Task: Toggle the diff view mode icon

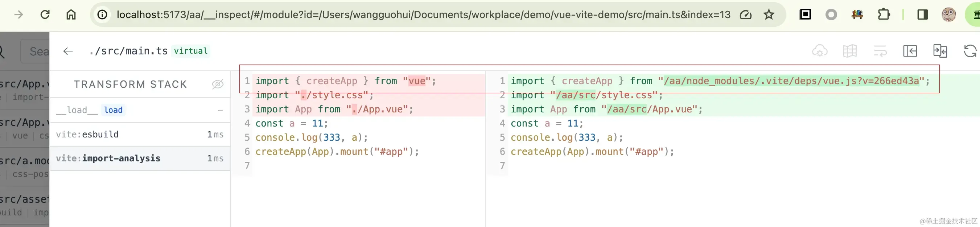Action: click(x=940, y=51)
